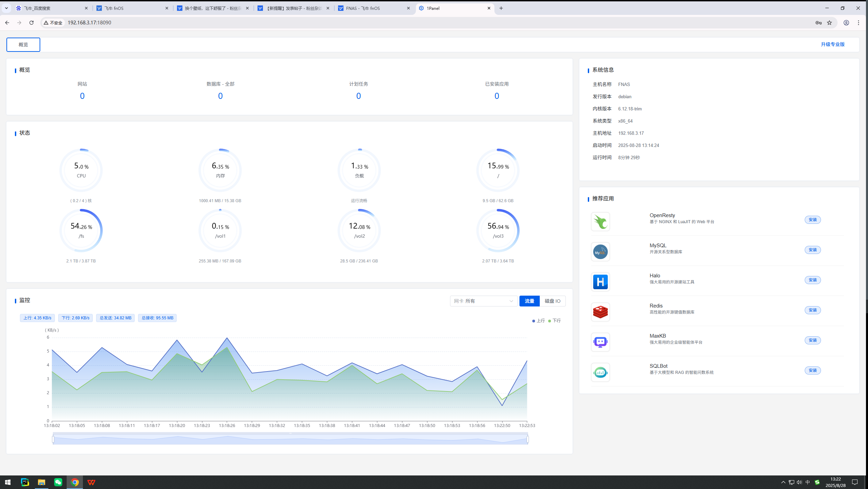
Task: Click the chart zoom slider right handle
Action: point(528,440)
